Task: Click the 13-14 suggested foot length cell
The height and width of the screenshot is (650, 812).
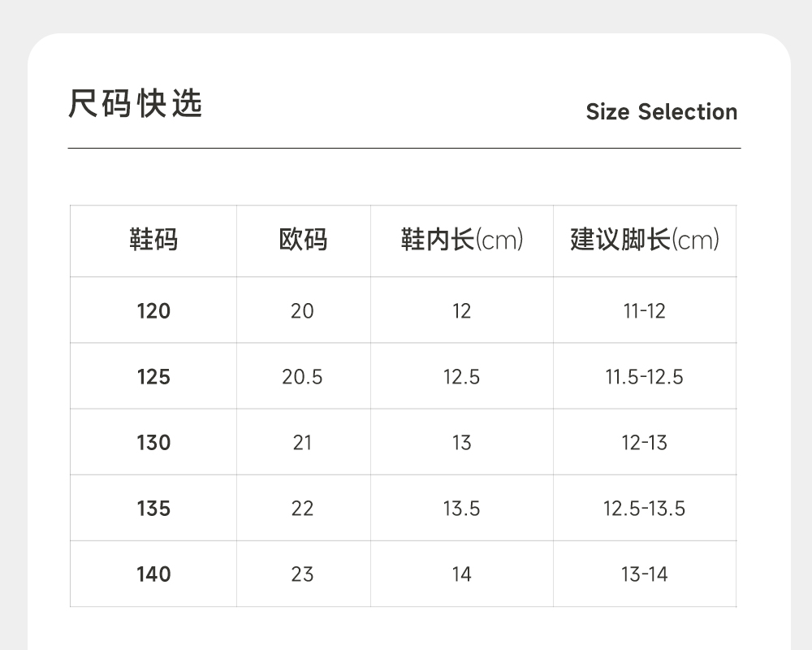Action: coord(644,574)
